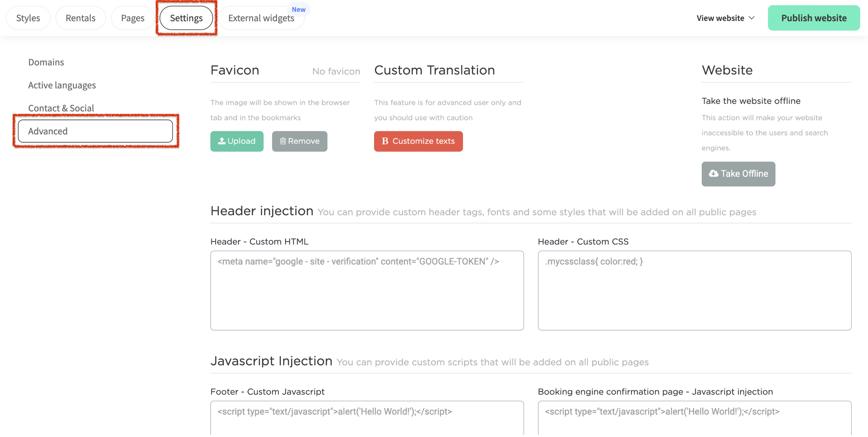Switch to the Styles tab
The image size is (868, 437).
point(28,18)
